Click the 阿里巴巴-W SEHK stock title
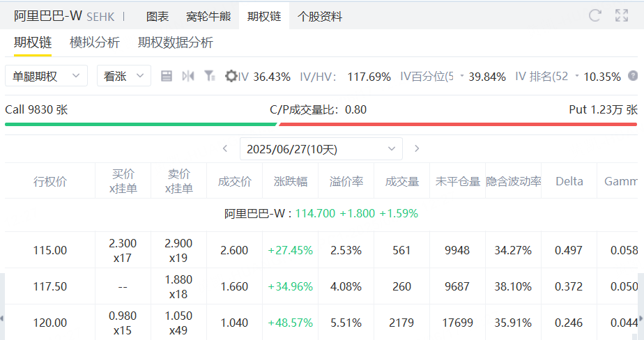The width and height of the screenshot is (644, 340). click(64, 16)
